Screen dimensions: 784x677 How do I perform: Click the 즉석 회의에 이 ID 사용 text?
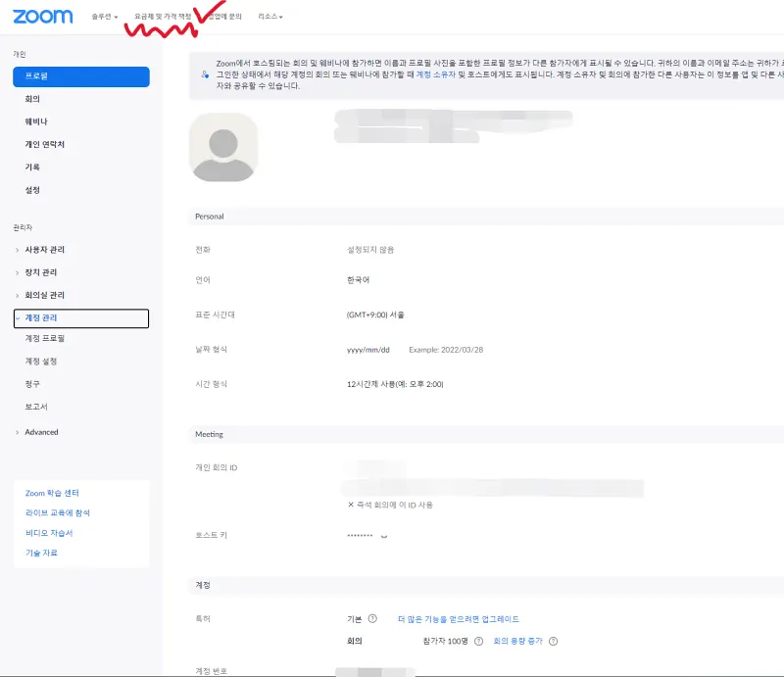[395, 505]
